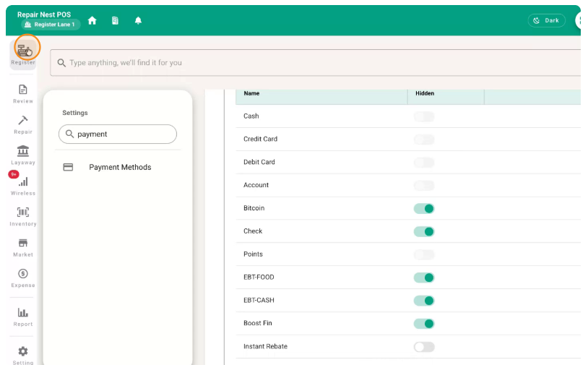Disable Hidden switch for Boost Fin
This screenshot has height=365, width=588.
tap(424, 324)
